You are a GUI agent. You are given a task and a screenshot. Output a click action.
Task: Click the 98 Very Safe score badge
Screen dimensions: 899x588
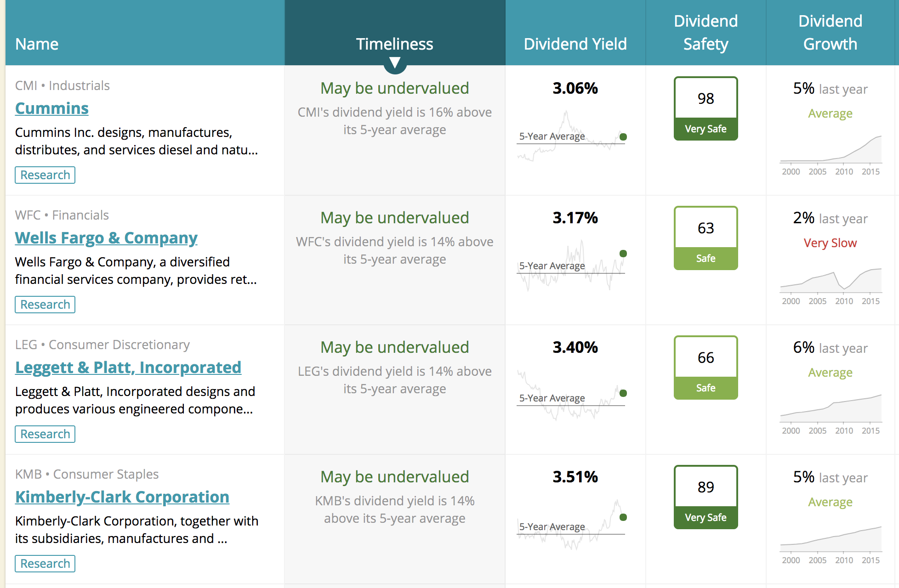[706, 108]
